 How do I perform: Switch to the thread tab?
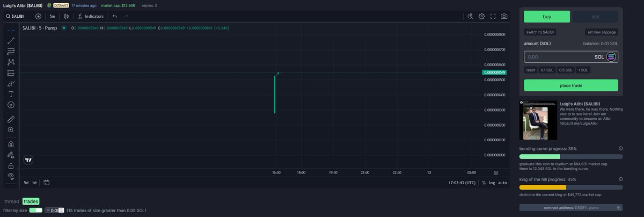(11, 201)
